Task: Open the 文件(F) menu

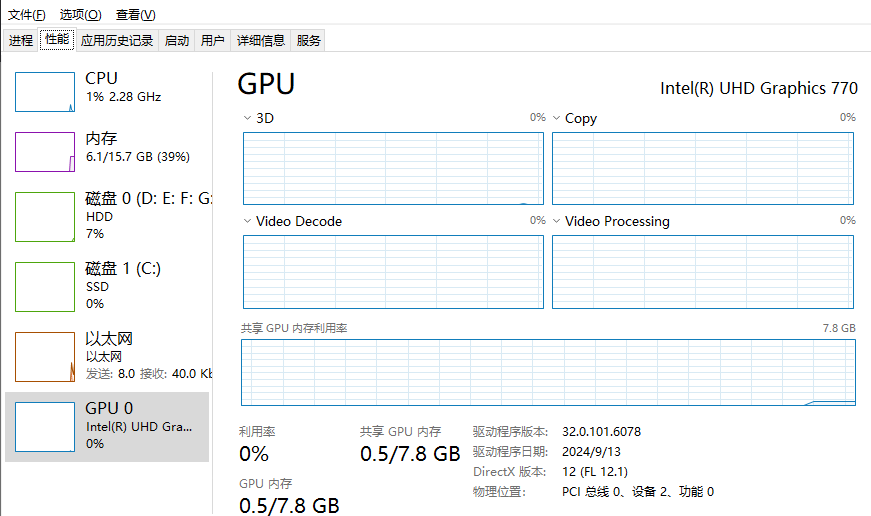Action: tap(27, 15)
